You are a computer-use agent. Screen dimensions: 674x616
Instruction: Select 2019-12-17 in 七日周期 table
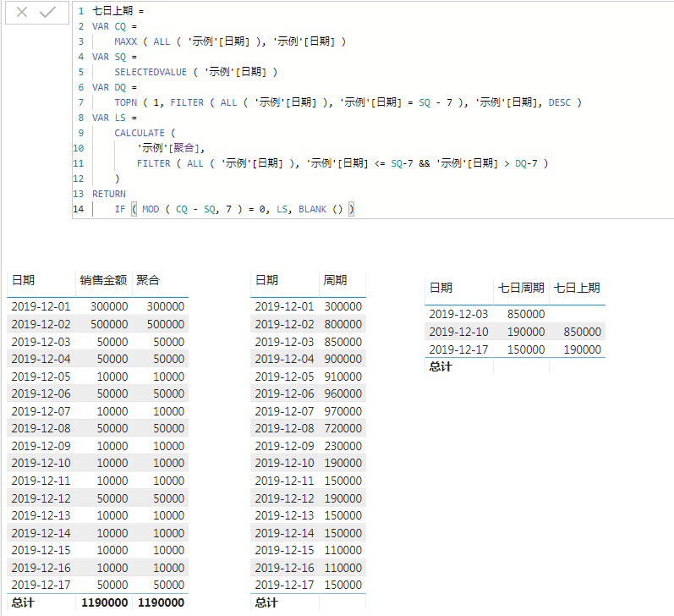click(458, 349)
